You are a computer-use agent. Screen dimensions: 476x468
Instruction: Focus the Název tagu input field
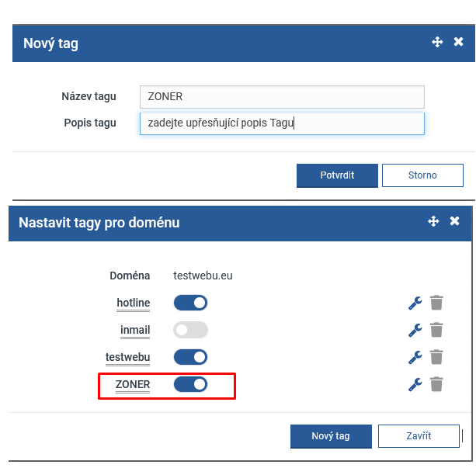(282, 96)
